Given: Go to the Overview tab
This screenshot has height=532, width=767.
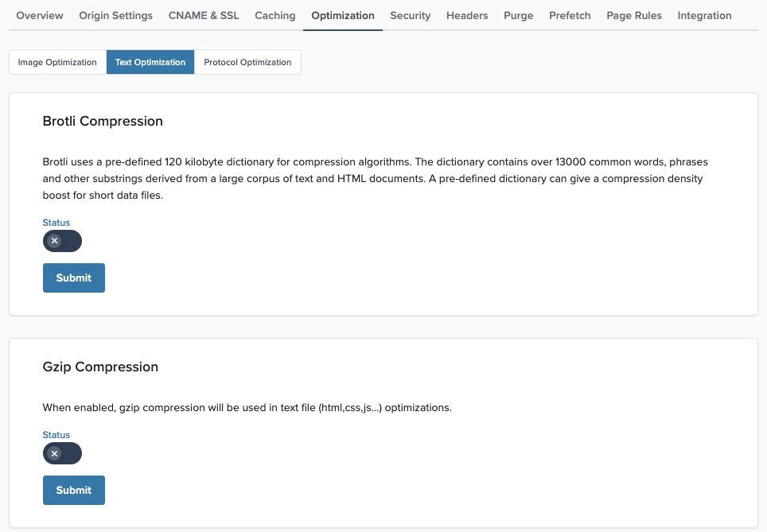Looking at the screenshot, I should pos(40,15).
